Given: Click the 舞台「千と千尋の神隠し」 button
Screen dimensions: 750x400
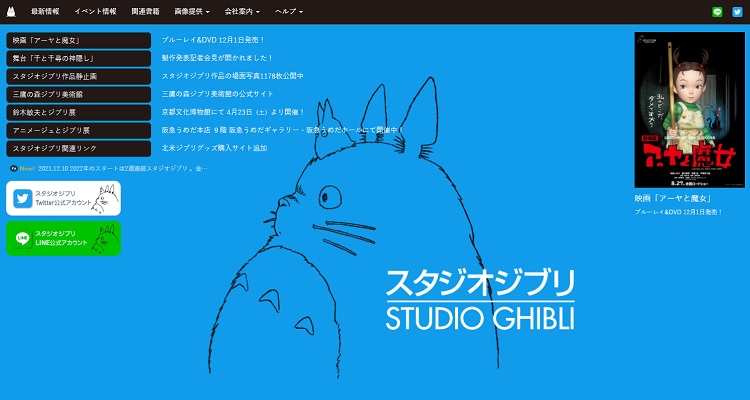Looking at the screenshot, I should tap(78, 58).
